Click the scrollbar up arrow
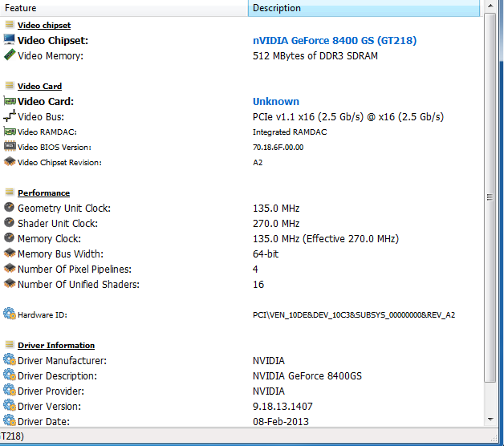Viewport: 504px width, 446px height. click(x=490, y=6)
